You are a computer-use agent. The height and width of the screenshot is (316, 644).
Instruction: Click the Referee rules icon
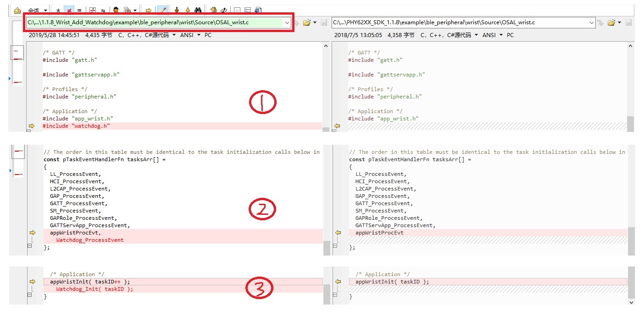116,10
